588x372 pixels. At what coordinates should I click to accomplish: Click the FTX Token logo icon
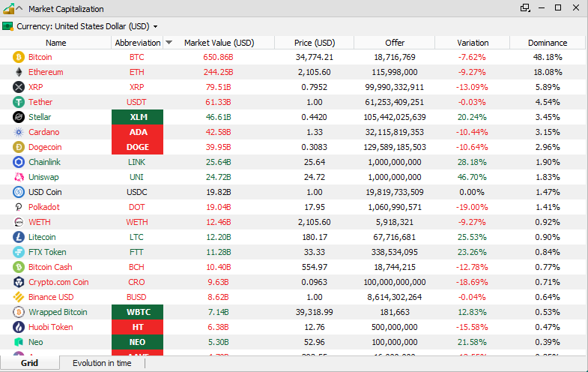pos(19,252)
